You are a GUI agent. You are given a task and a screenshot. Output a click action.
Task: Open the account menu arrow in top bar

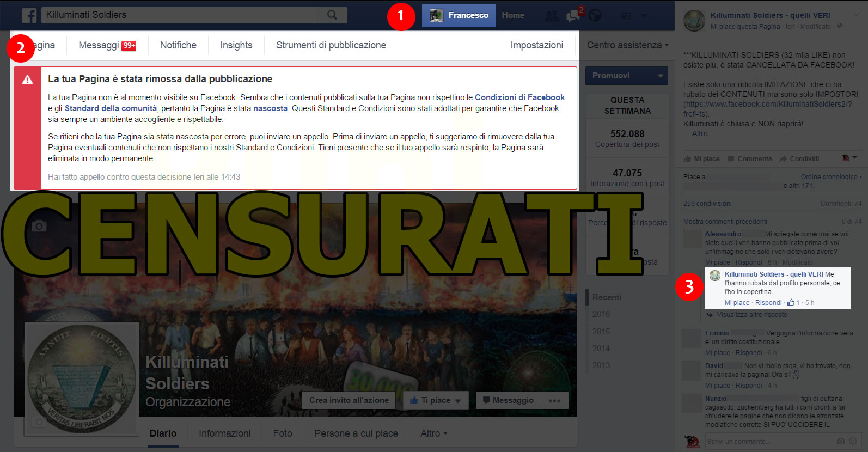click(644, 16)
